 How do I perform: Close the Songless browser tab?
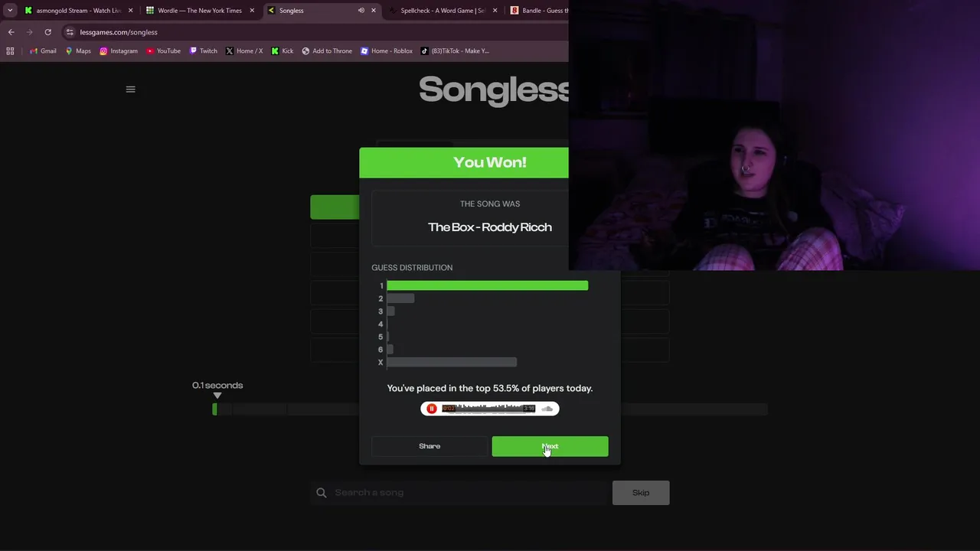[374, 11]
